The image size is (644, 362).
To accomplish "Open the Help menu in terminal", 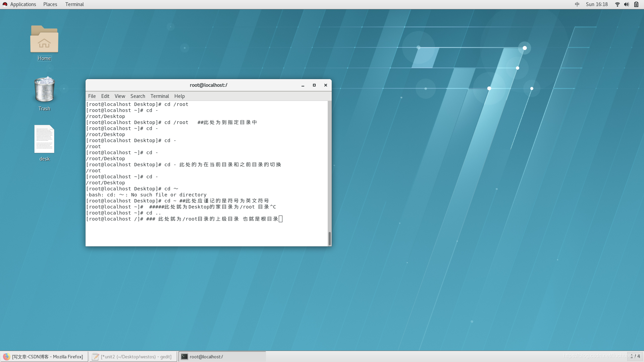I will coord(179,96).
